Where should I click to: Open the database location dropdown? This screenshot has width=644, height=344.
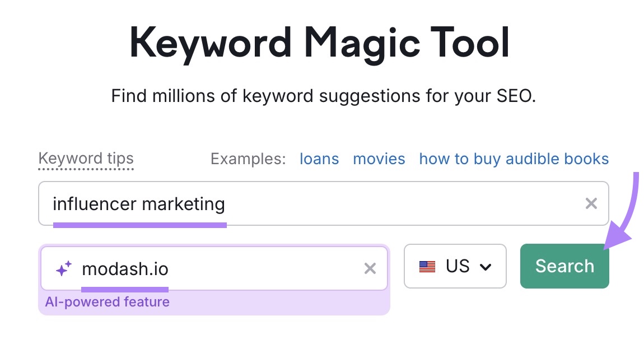[455, 266]
